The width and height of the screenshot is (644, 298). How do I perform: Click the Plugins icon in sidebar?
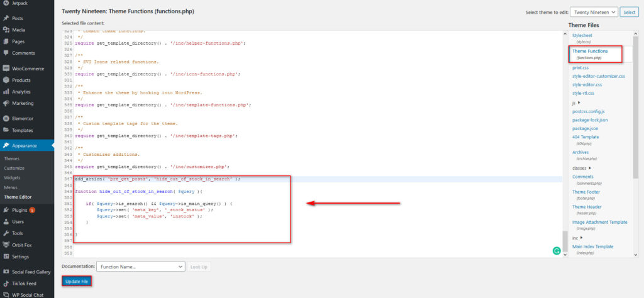click(6, 210)
